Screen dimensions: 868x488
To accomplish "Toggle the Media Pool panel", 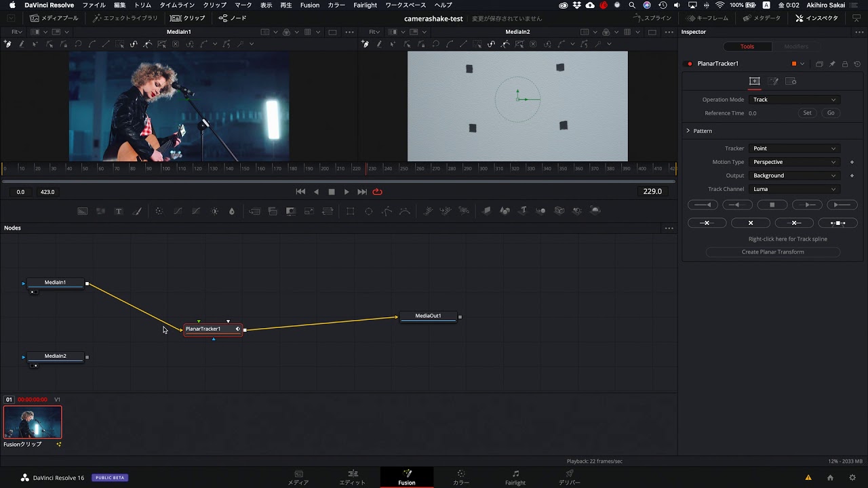I will click(54, 18).
